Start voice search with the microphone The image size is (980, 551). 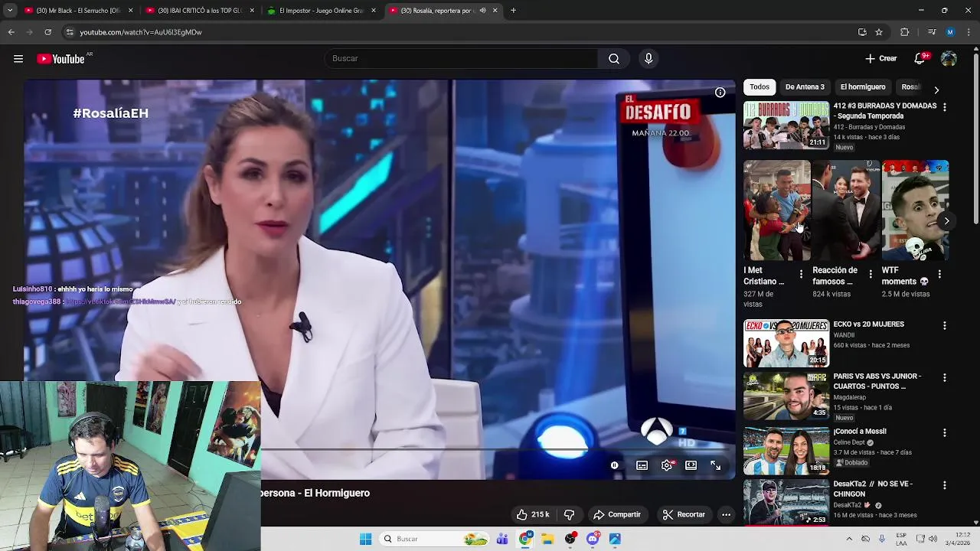648,59
